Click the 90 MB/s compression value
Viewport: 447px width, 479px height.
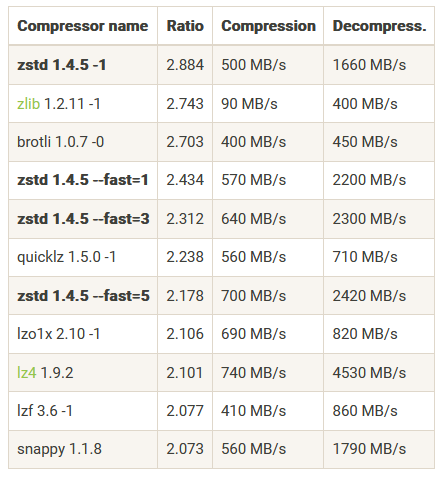coord(249,104)
